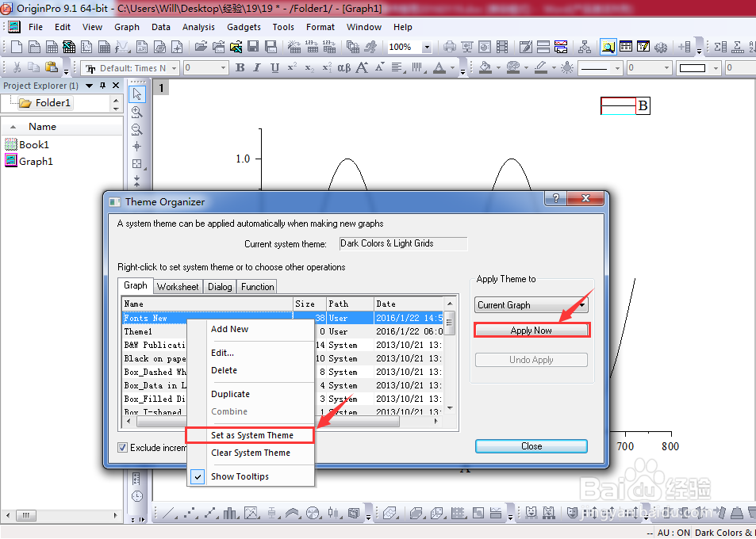Apply Underline text formatting

click(274, 68)
